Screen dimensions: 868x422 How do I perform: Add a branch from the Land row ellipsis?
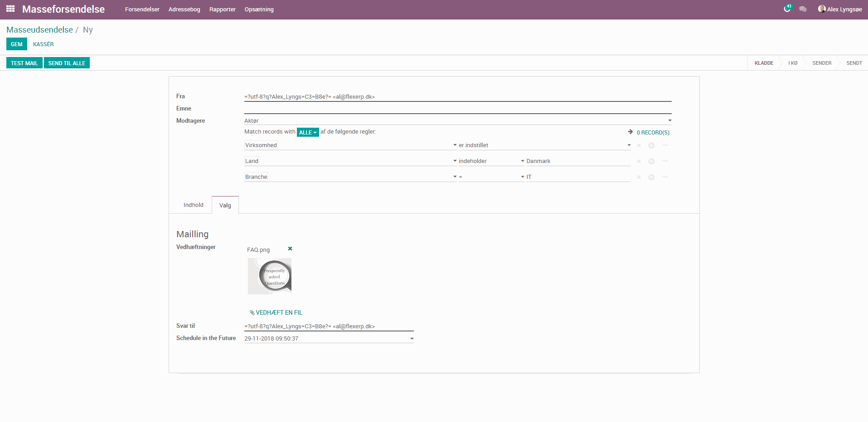[665, 161]
